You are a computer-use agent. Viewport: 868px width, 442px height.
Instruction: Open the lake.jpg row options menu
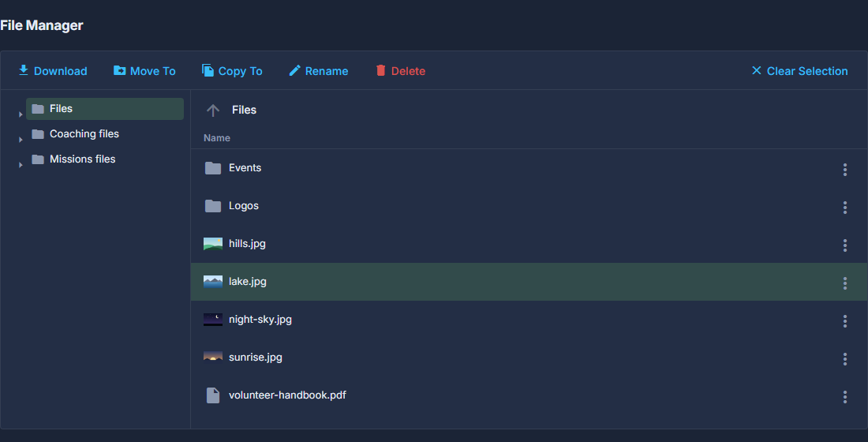[845, 283]
